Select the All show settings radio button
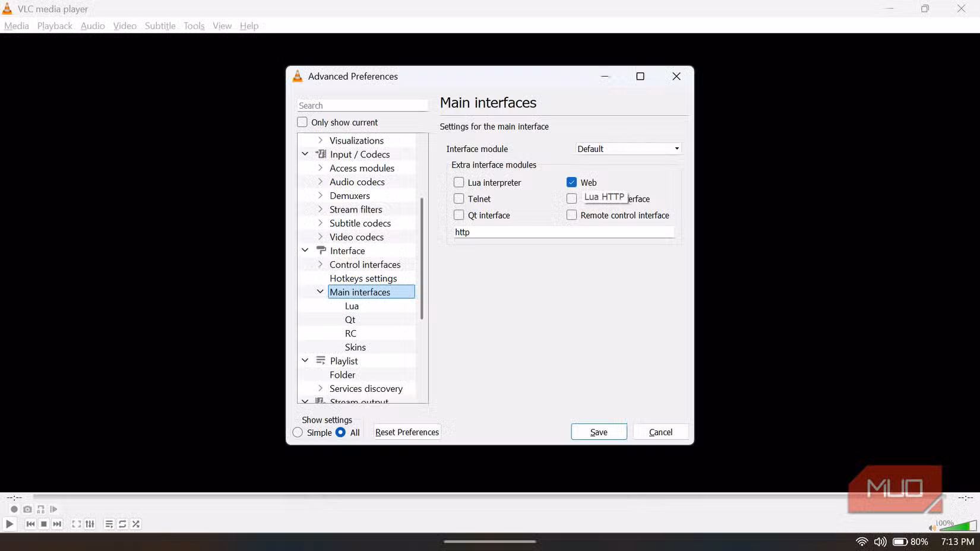980x551 pixels. (340, 432)
